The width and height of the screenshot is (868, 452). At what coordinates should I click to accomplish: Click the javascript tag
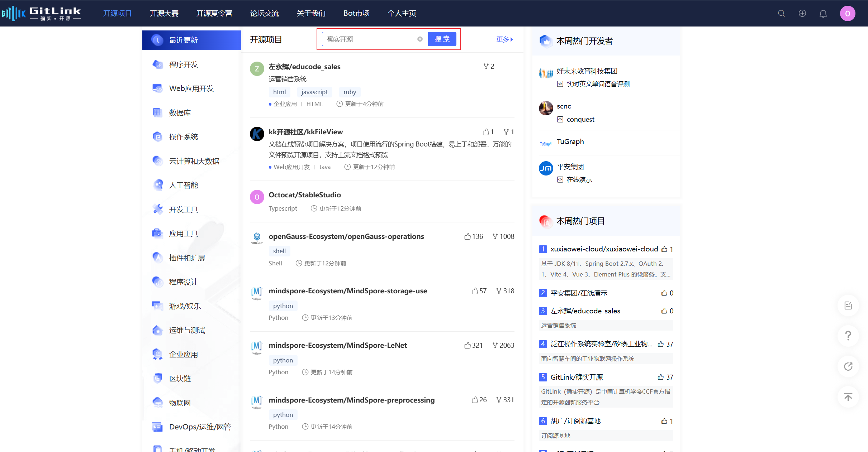314,92
